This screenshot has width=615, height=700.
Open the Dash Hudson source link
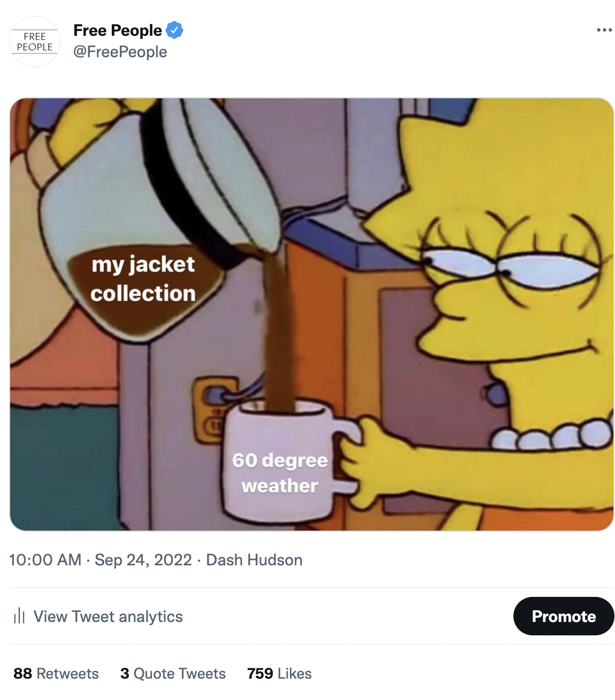[x=254, y=560]
